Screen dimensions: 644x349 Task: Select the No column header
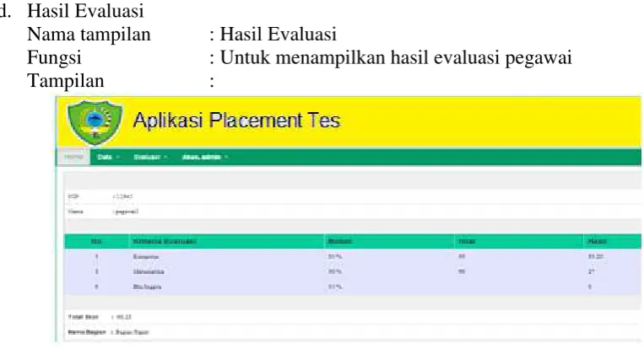96,242
